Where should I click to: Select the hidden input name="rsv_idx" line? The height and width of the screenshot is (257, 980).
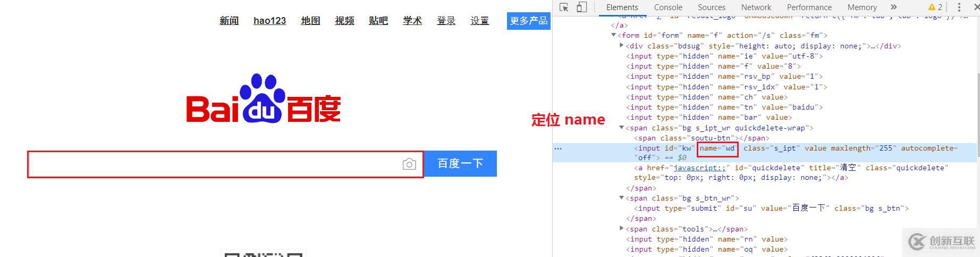pos(726,87)
